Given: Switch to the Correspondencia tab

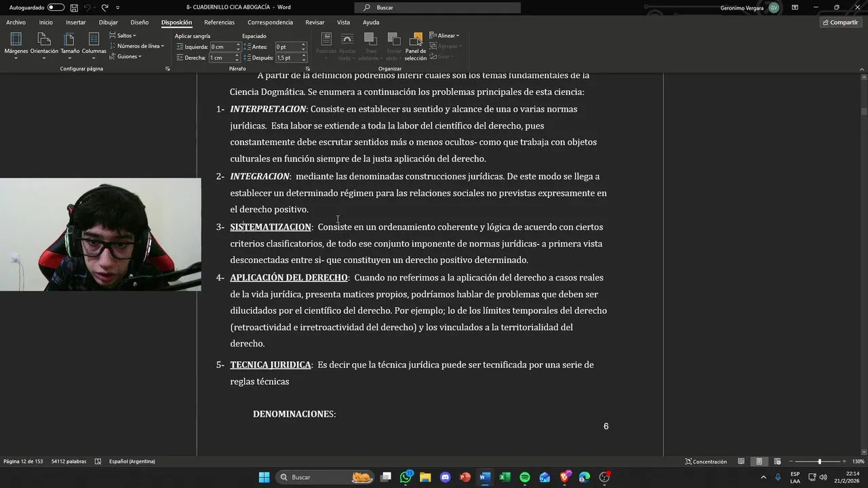Looking at the screenshot, I should [x=270, y=22].
